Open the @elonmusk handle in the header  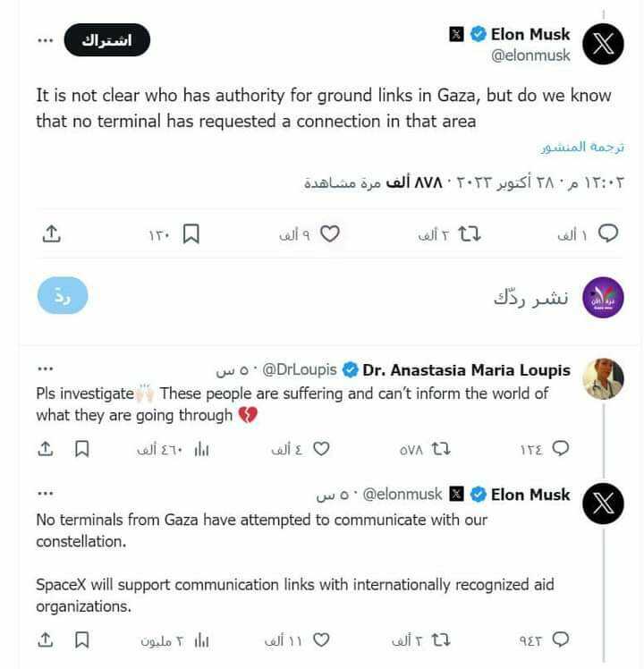(x=530, y=55)
